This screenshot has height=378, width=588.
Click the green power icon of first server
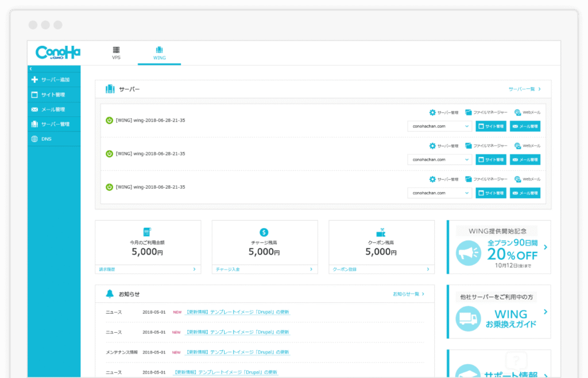[x=109, y=120]
